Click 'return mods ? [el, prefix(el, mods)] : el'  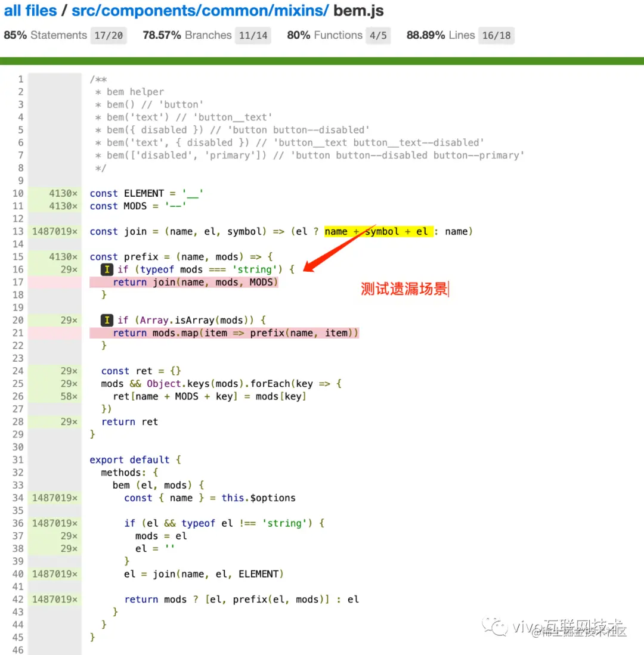tap(241, 600)
